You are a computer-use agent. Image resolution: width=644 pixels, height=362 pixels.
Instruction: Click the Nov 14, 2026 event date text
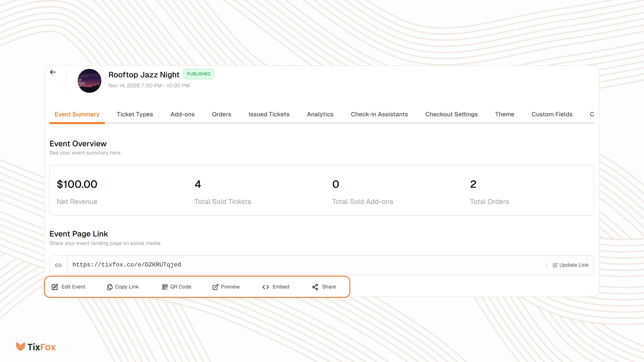(149, 86)
